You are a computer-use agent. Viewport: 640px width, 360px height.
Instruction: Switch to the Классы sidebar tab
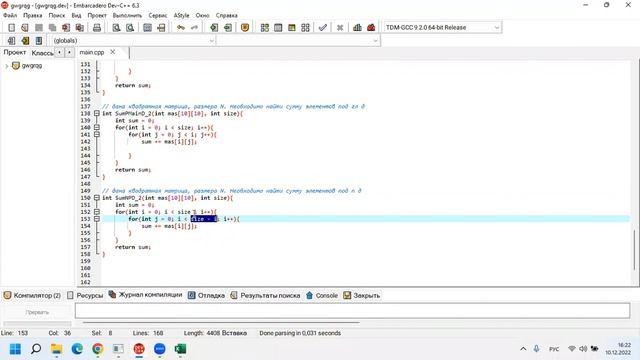coord(42,53)
